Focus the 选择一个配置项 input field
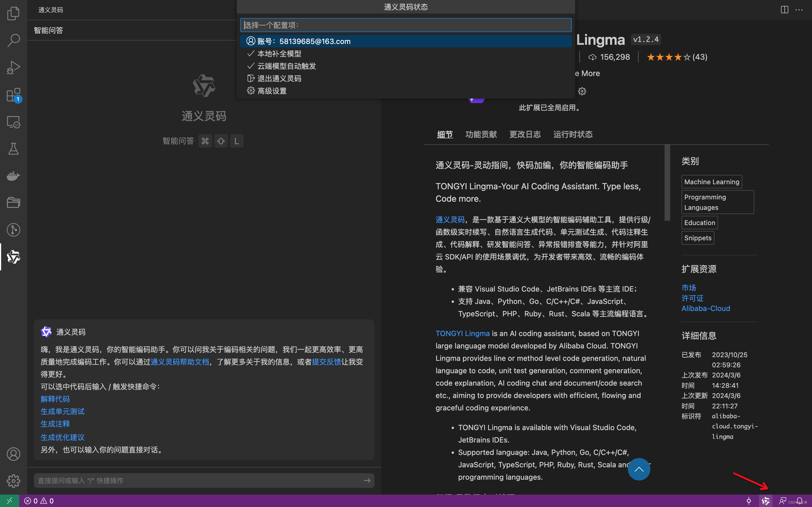The width and height of the screenshot is (812, 507). click(x=405, y=25)
